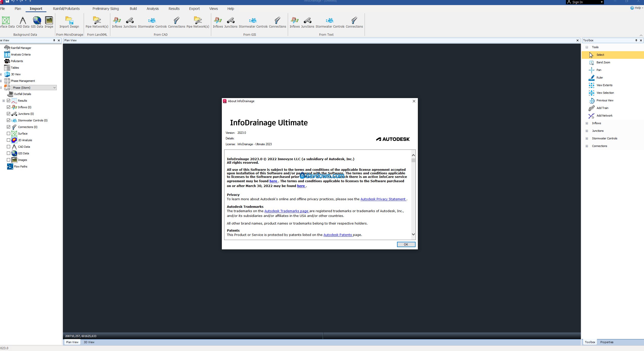Click OK in About InfoDrainage dialog
Image resolution: width=644 pixels, height=351 pixels.
tap(406, 244)
